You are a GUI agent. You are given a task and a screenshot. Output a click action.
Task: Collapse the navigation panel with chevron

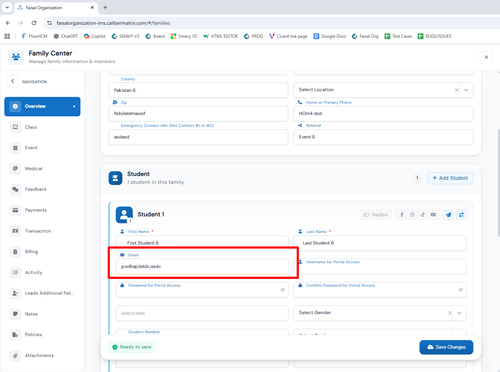pos(13,81)
